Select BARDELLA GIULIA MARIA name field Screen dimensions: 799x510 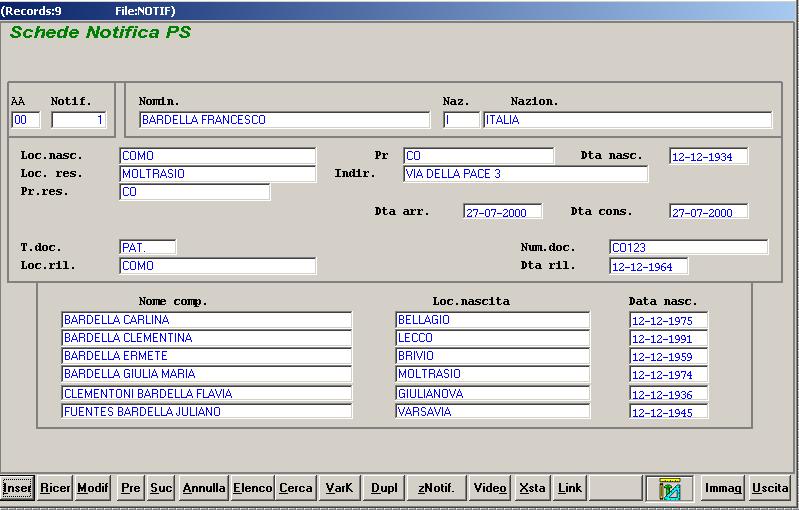coord(206,374)
